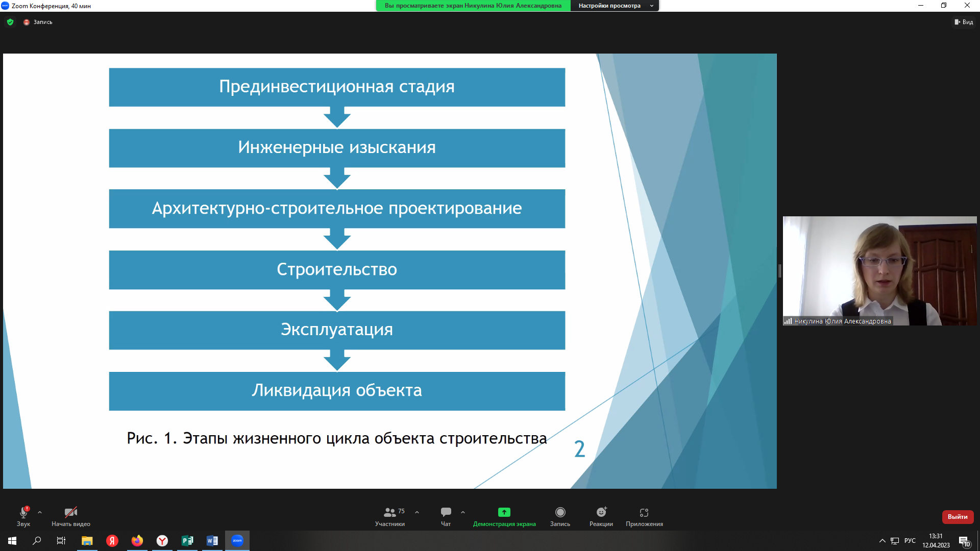Click the Эксплуатация slide box

click(x=337, y=330)
